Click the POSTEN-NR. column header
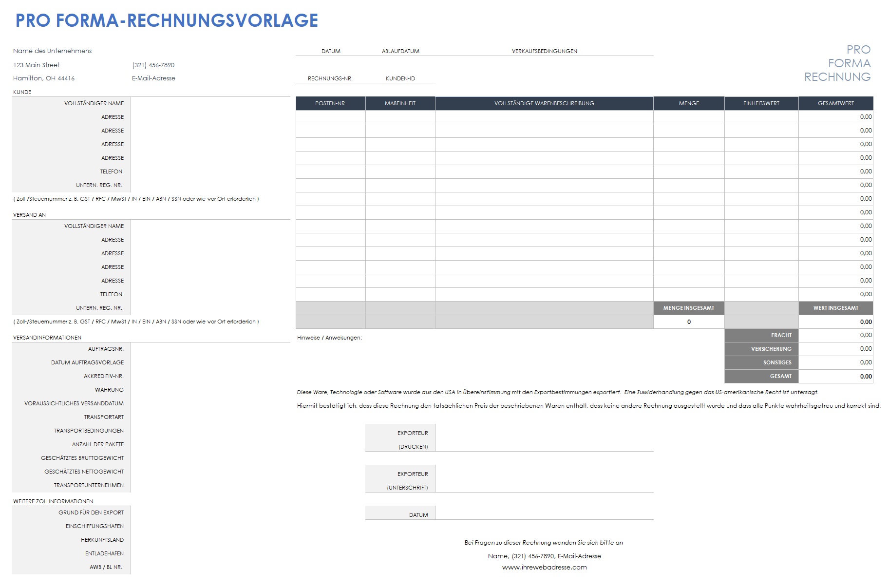The width and height of the screenshot is (889, 588). (x=331, y=103)
